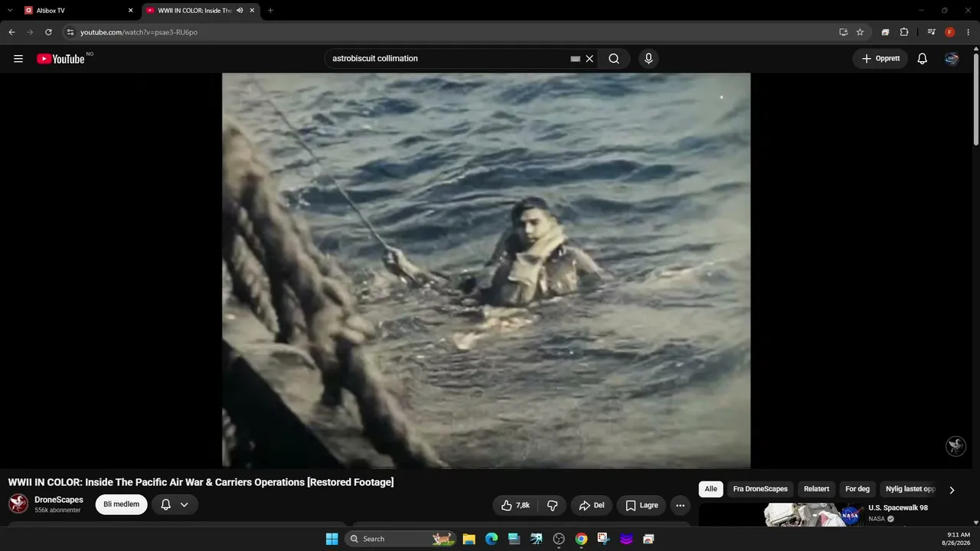Open the Chrome profile F avatar
980x551 pixels.
950,32
